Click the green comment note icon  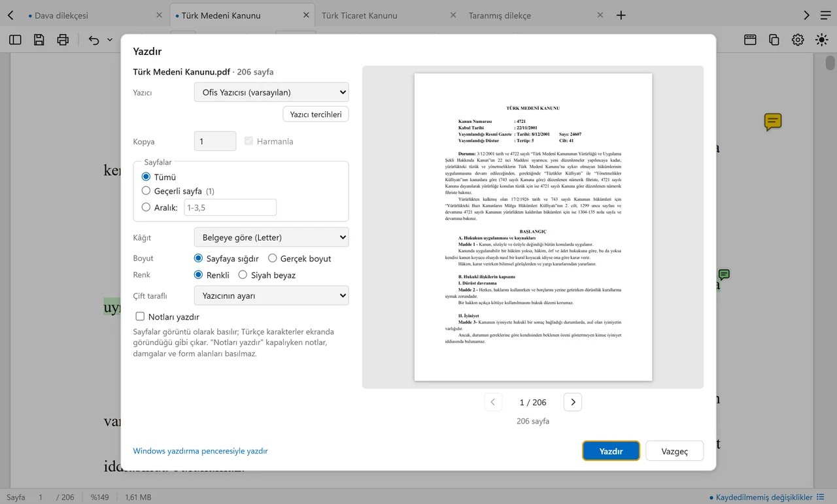pos(724,275)
